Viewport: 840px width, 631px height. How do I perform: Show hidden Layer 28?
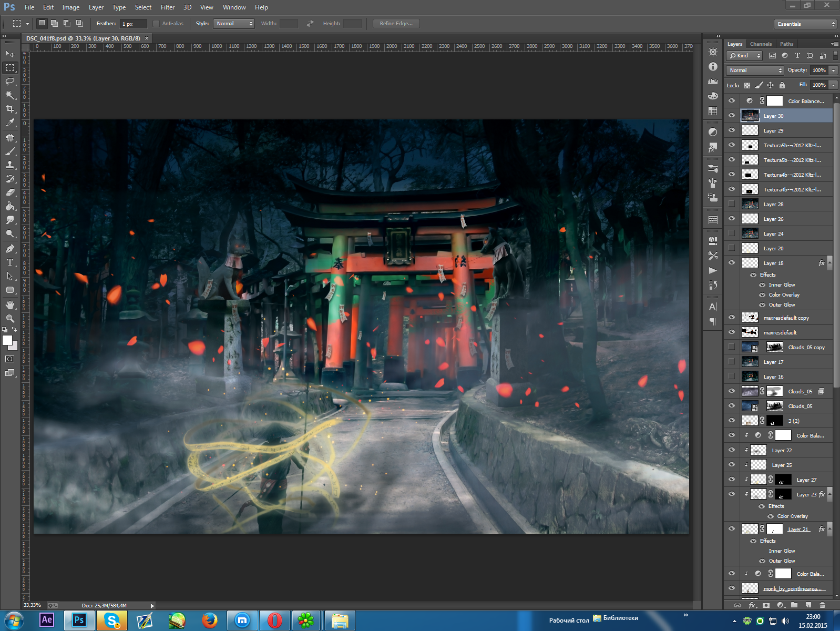pos(732,204)
